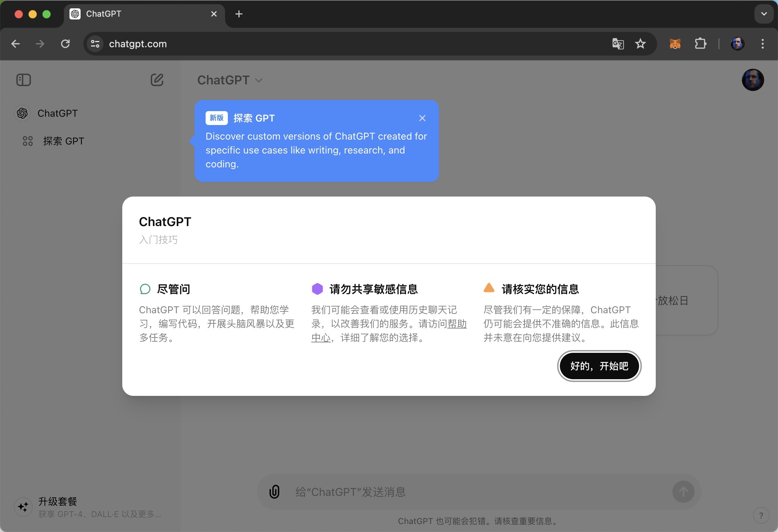Start a new chat with the compose icon
Image resolution: width=778 pixels, height=532 pixels.
tap(157, 80)
